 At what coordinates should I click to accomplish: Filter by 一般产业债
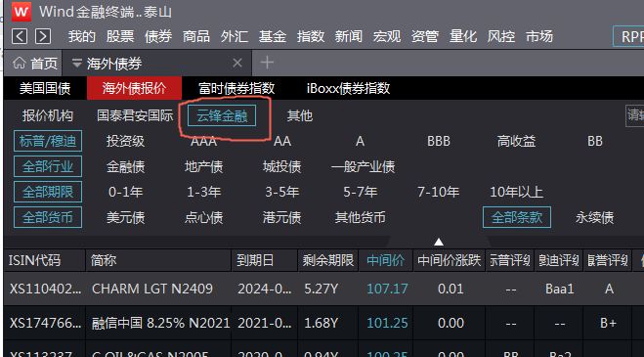point(364,166)
